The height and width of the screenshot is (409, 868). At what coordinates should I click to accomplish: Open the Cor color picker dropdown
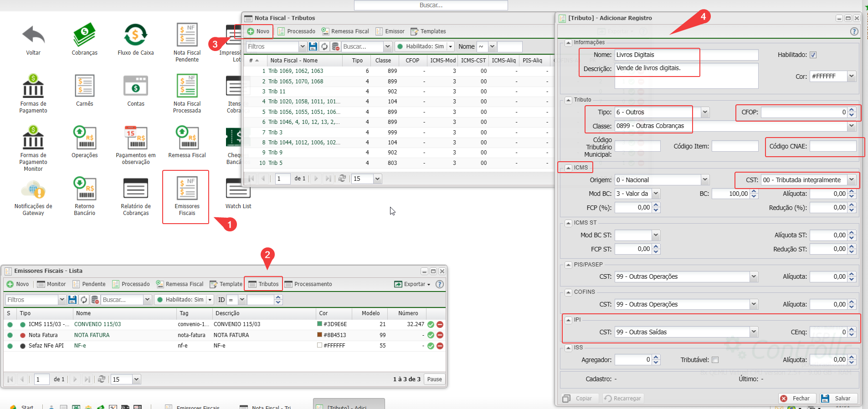851,77
